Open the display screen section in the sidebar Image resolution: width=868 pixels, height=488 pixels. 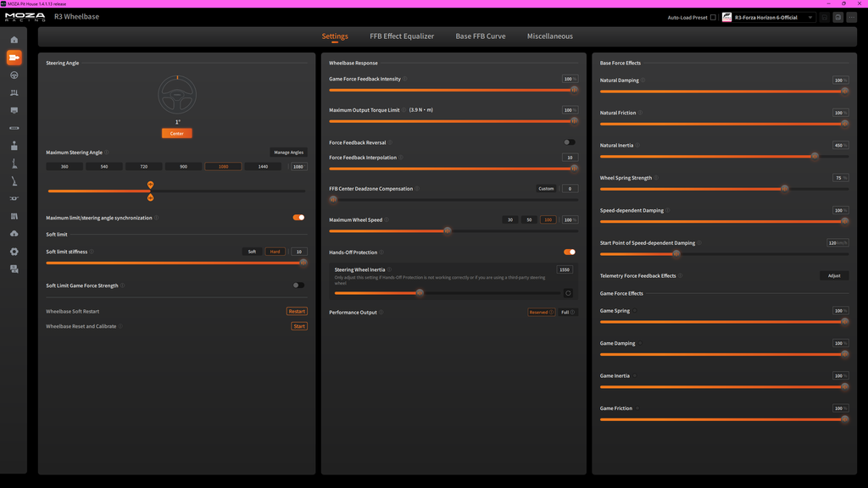[x=14, y=111]
